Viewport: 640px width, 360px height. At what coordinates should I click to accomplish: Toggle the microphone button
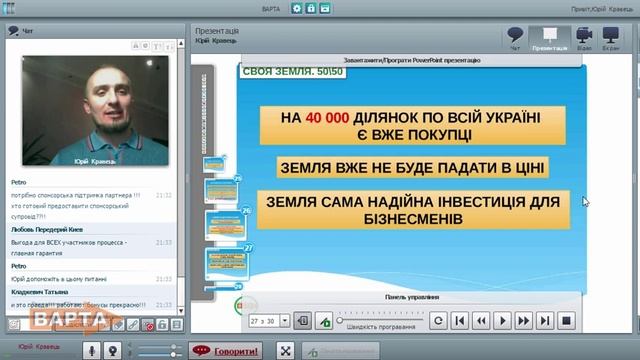(x=92, y=351)
